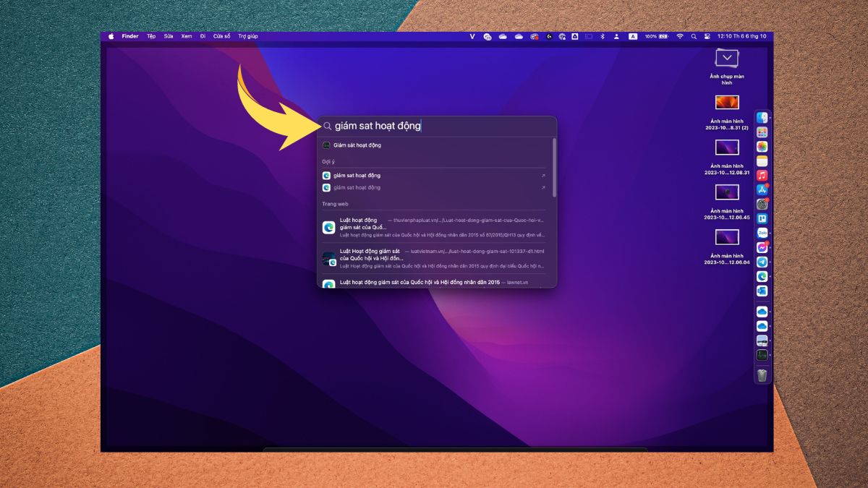868x488 pixels.
Task: Open the Đi menu
Action: click(x=203, y=36)
